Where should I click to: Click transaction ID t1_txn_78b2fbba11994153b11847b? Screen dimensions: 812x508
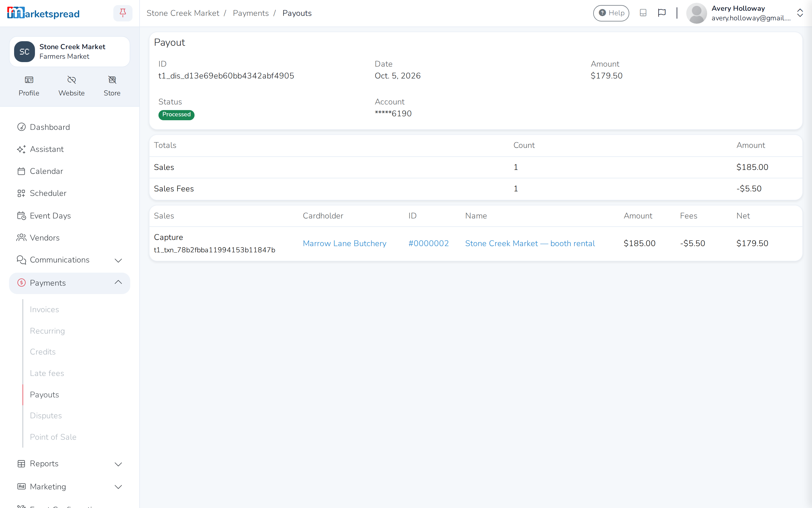tap(214, 250)
